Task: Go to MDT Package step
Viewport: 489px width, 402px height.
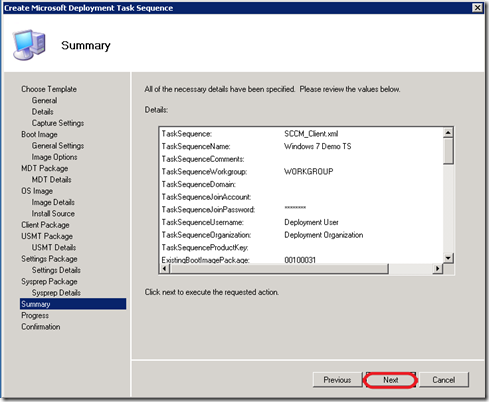Action: point(45,168)
